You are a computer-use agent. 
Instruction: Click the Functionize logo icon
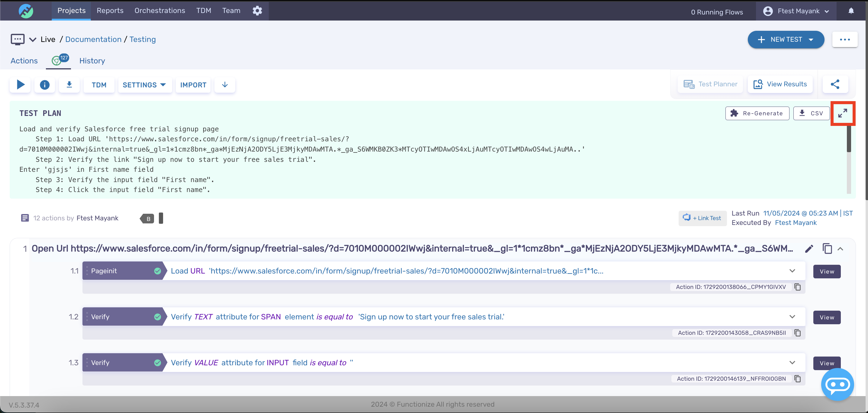pos(26,11)
